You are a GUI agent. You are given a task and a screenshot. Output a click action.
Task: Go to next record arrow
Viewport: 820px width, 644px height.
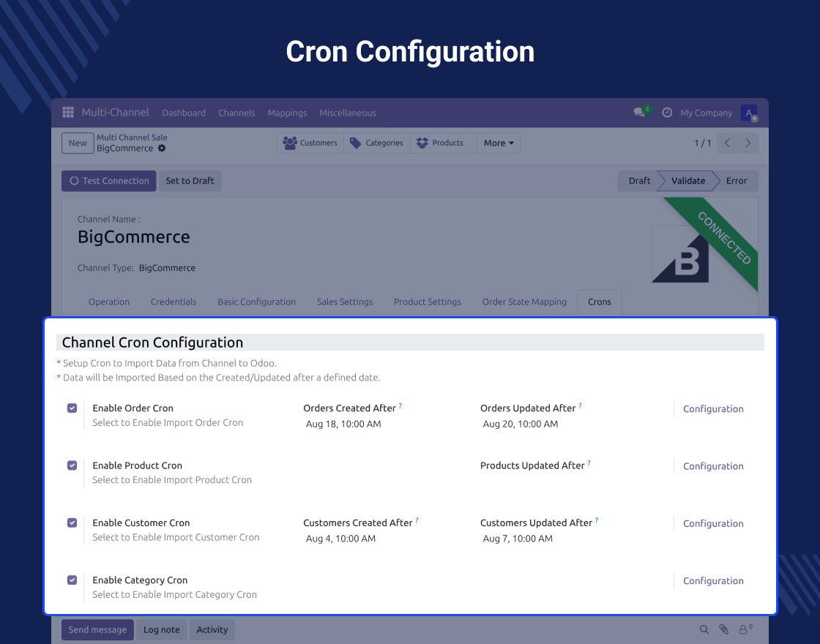pyautogui.click(x=748, y=143)
